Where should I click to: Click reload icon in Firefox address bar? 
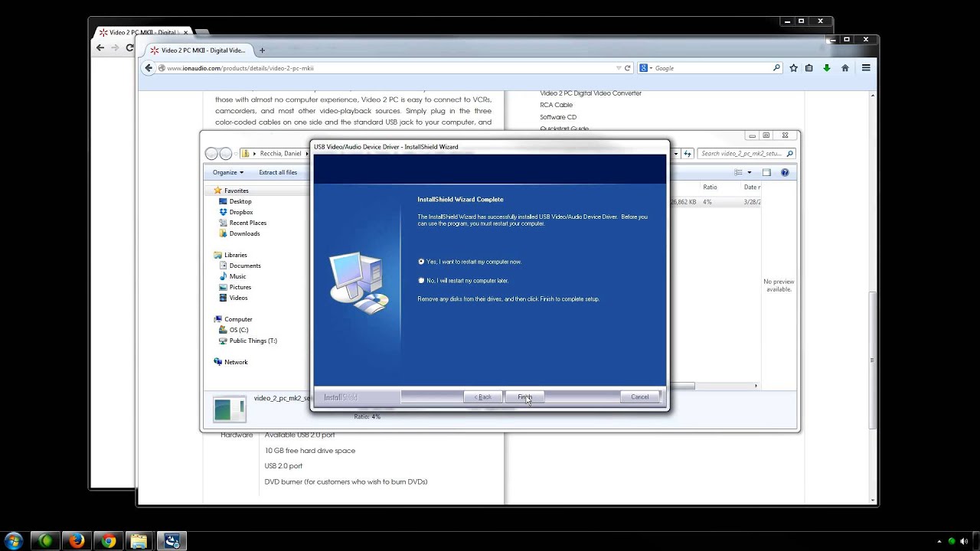point(628,68)
